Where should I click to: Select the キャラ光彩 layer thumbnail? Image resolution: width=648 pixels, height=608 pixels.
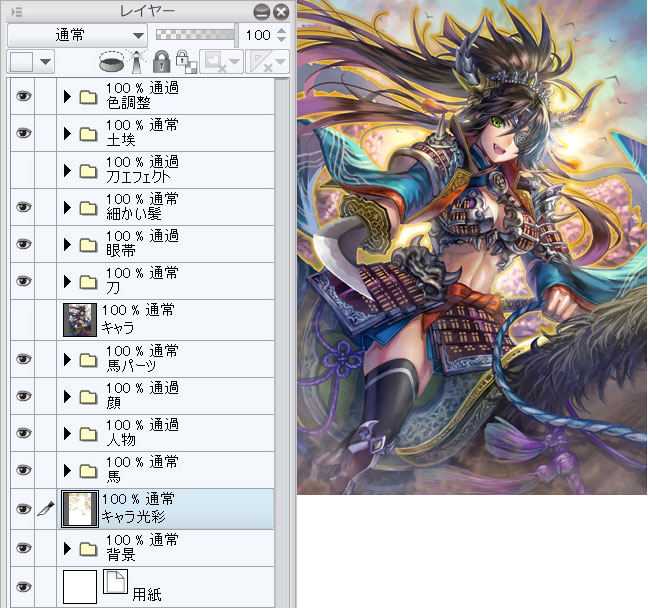pos(80,509)
